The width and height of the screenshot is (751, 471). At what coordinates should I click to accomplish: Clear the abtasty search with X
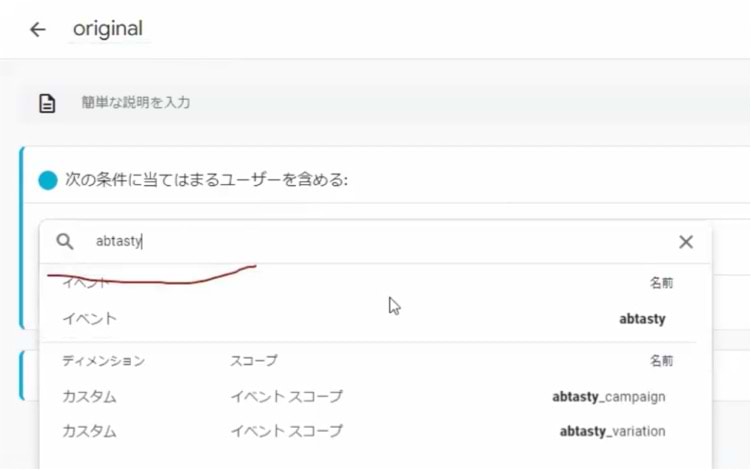[686, 242]
